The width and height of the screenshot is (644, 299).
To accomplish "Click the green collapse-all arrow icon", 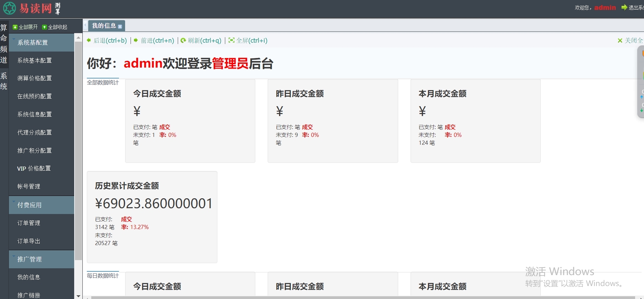I will pos(44,27).
